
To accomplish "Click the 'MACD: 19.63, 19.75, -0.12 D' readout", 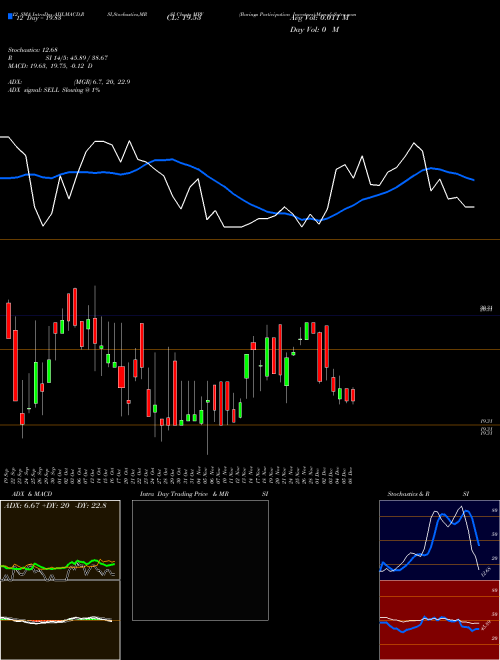I will (x=50, y=66).
